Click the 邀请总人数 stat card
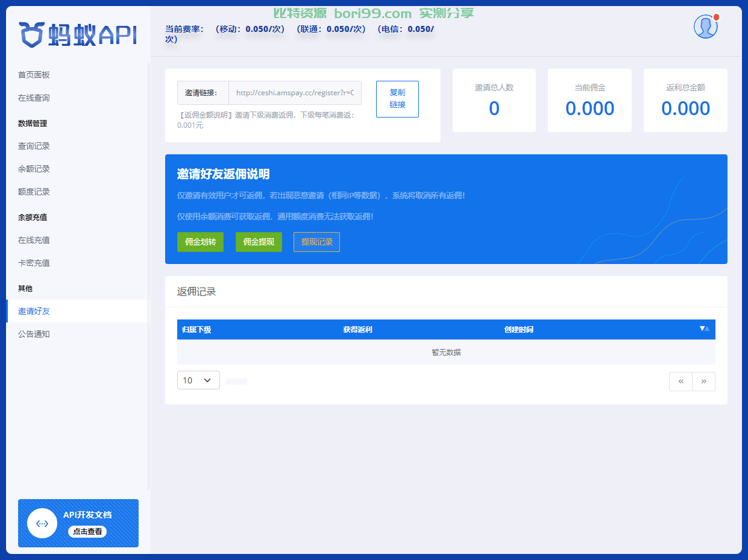Screen dimensions: 748x560 point(494,100)
